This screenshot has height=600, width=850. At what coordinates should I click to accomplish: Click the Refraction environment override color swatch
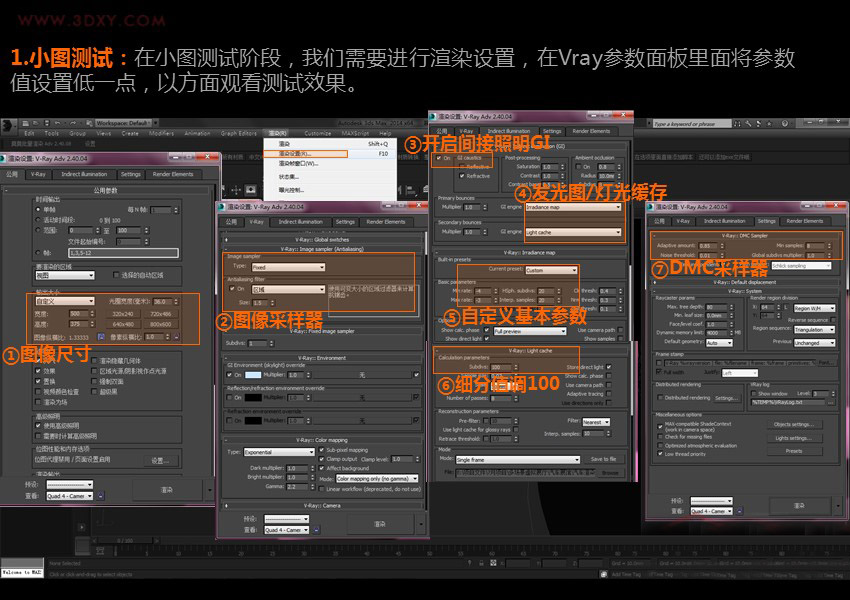[253, 421]
